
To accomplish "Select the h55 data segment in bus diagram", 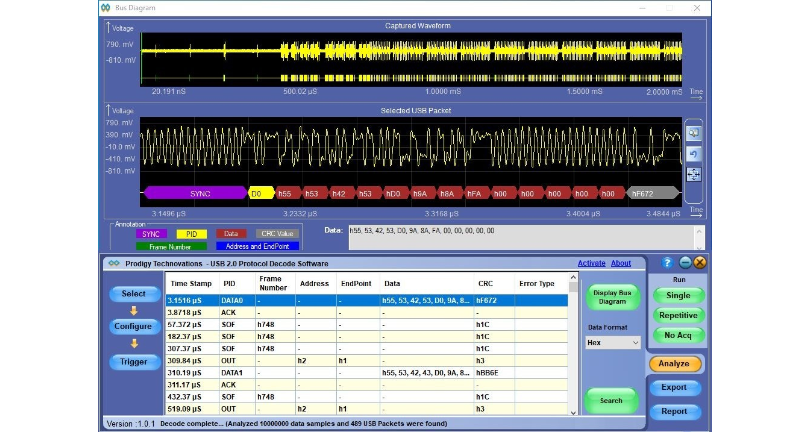I will [x=288, y=194].
